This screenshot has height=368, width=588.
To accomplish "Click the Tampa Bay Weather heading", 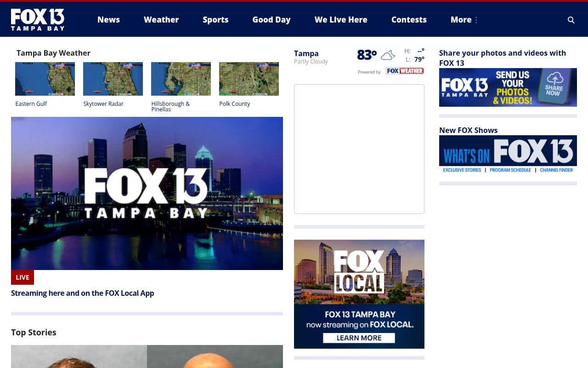I will pos(53,53).
